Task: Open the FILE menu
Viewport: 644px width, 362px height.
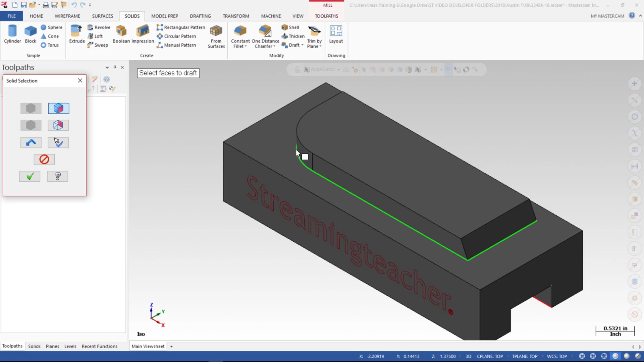Action: point(11,16)
